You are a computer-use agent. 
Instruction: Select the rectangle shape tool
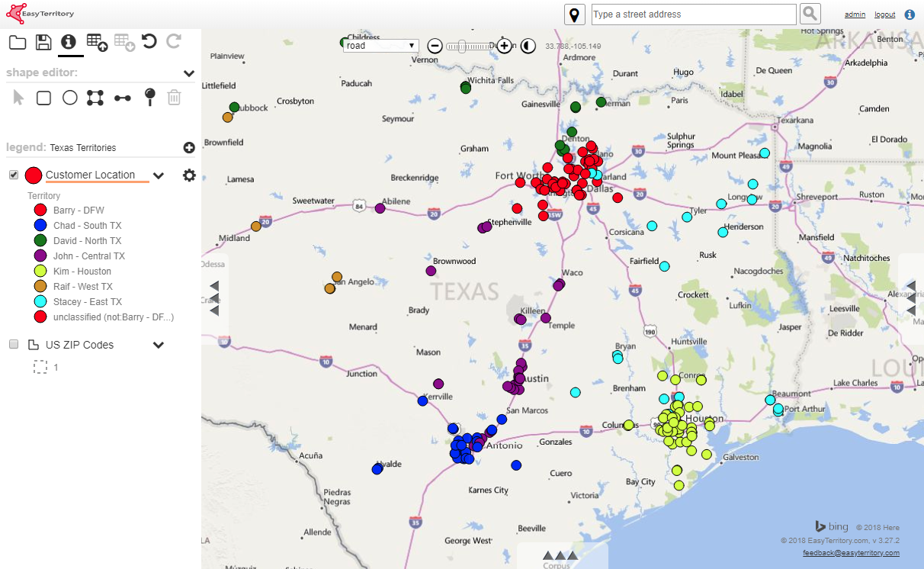pos(44,98)
